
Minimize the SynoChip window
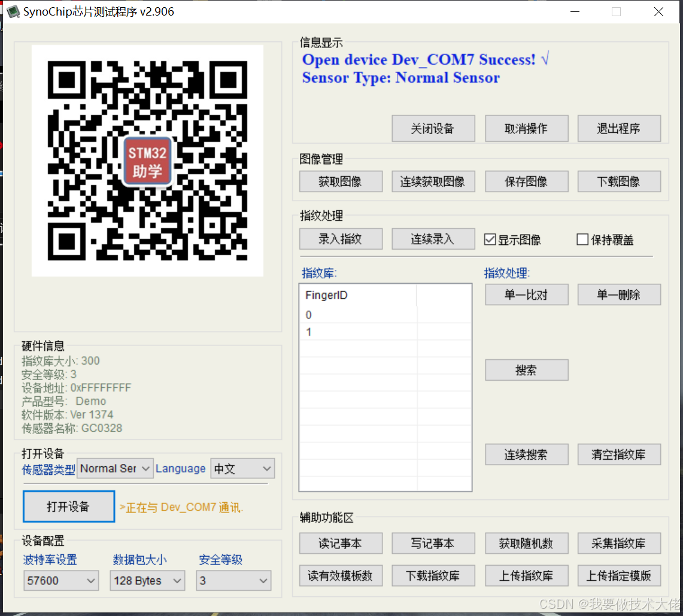[x=575, y=12]
